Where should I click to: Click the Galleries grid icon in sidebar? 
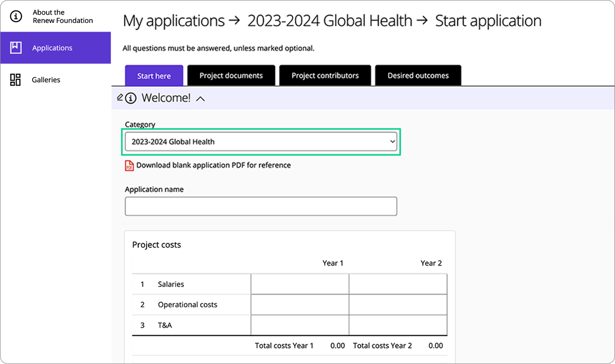point(15,79)
